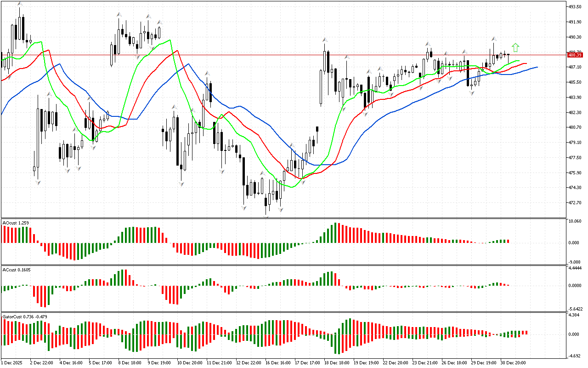Click the right end of the red Alligator line
The image size is (588, 368).
coord(526,63)
